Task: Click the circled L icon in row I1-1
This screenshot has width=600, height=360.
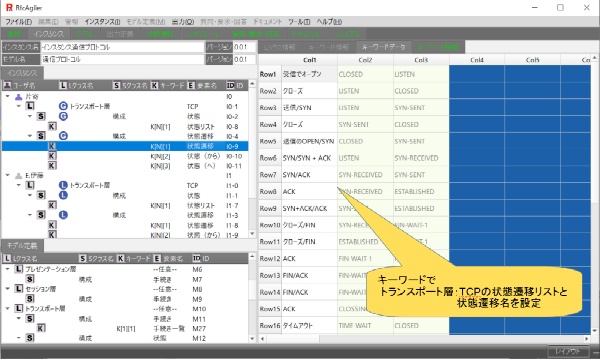Action: click(x=63, y=195)
